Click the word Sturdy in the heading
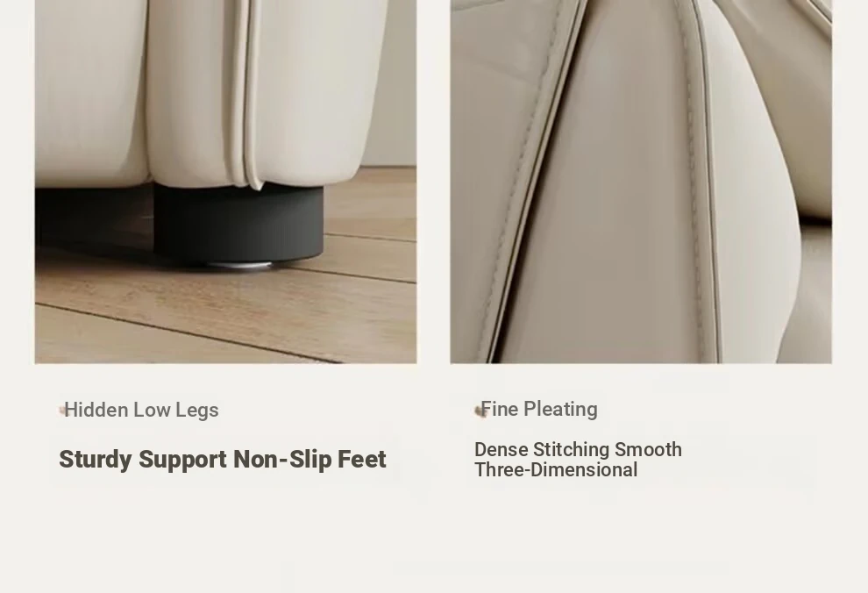The width and height of the screenshot is (868, 593). click(96, 460)
